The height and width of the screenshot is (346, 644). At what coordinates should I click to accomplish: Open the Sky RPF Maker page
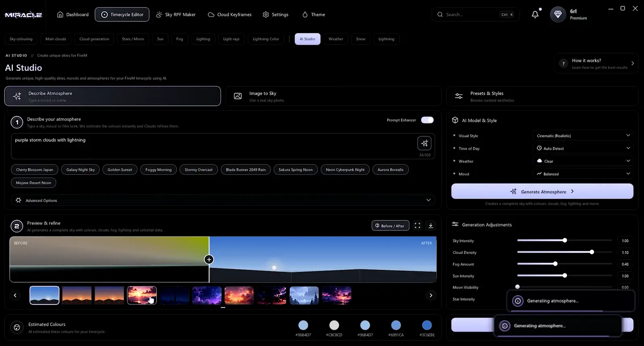click(176, 14)
